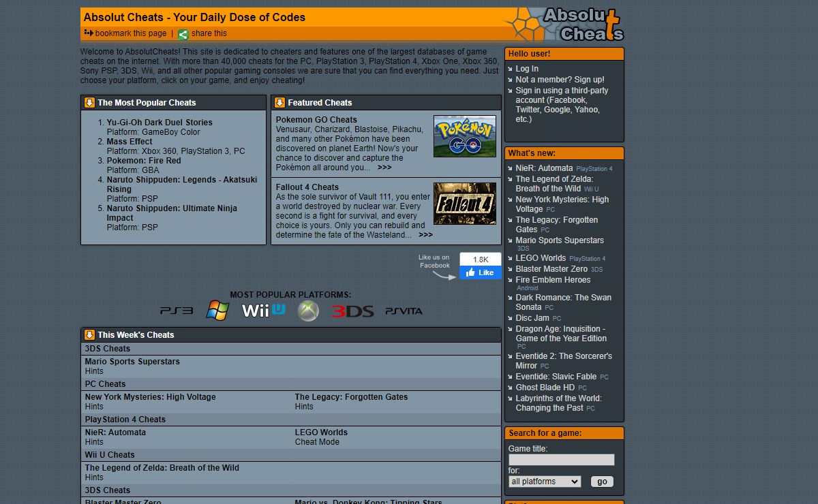This screenshot has height=504, width=818.
Task: Open Labyrinths of the World link
Action: coord(558,403)
